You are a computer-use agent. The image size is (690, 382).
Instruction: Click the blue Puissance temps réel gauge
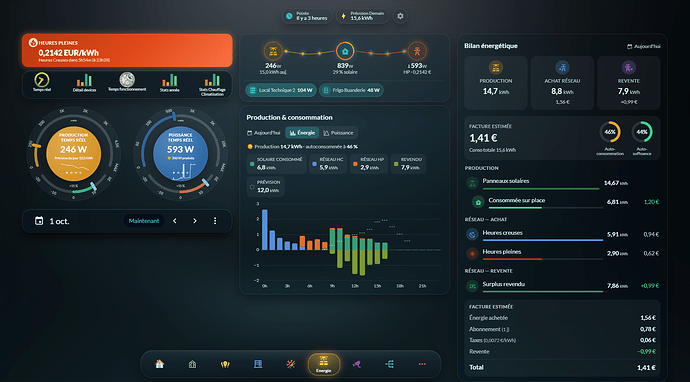[x=180, y=154]
